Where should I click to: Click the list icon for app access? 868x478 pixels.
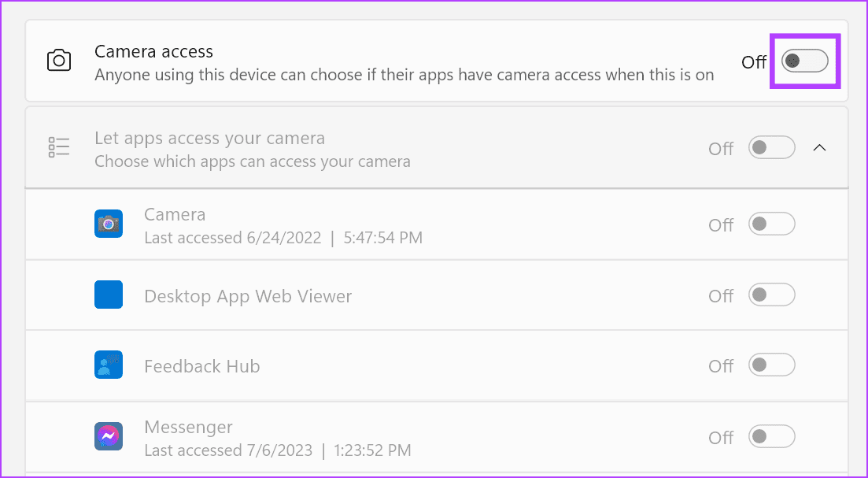[59, 147]
